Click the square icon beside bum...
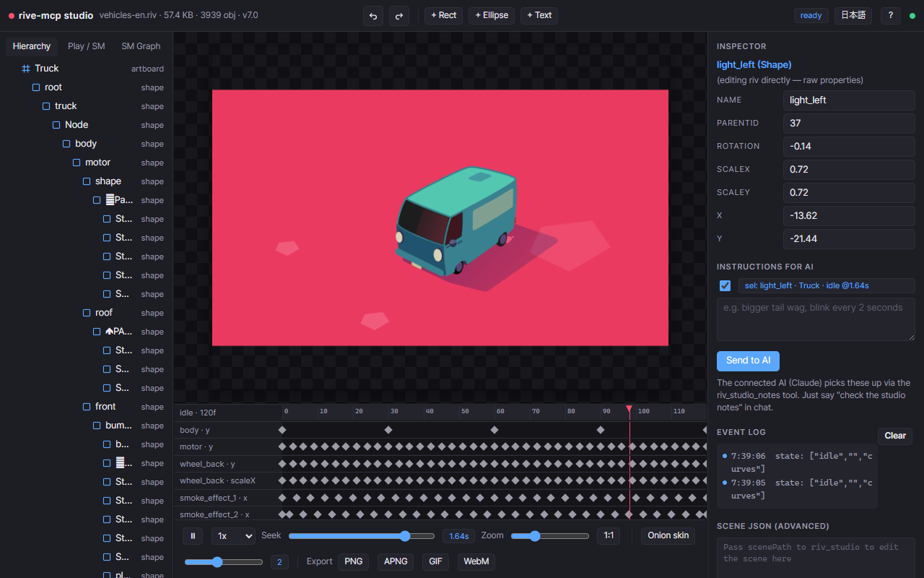The image size is (924, 578). [x=97, y=426]
